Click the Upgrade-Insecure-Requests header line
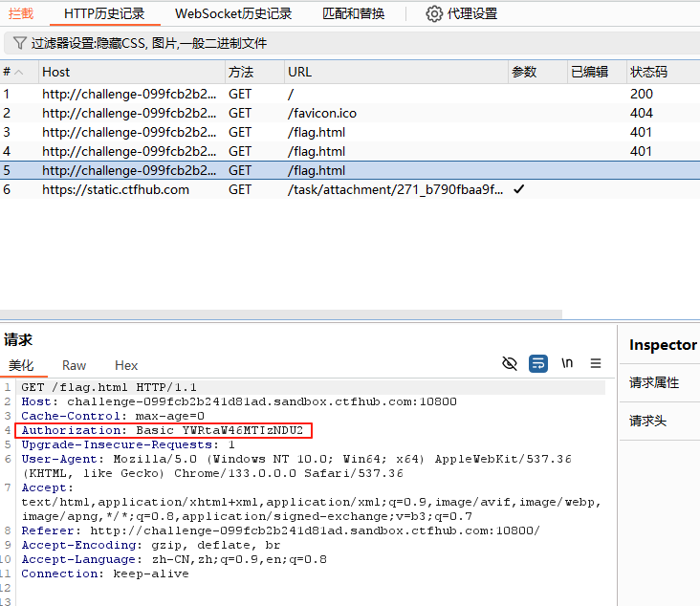Viewport: 700px width, 606px height. click(x=128, y=444)
